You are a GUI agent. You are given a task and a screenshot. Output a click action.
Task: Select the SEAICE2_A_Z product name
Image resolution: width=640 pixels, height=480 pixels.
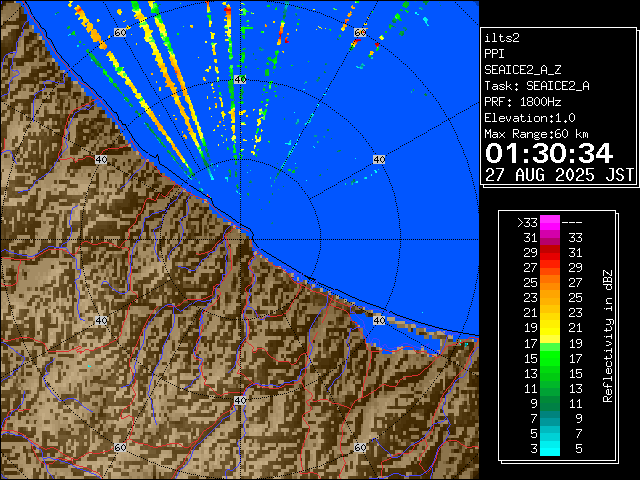click(x=523, y=69)
